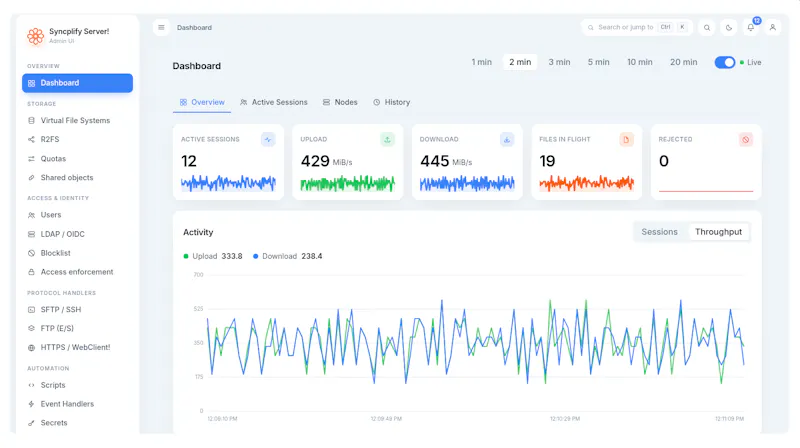Open the History tab
This screenshot has width=800, height=448.
pyautogui.click(x=391, y=102)
